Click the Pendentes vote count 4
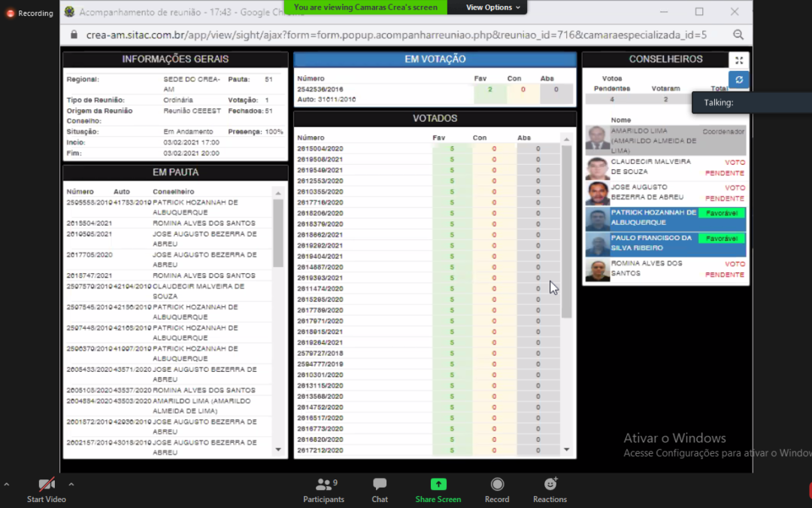Viewport: 812px width, 508px height. tap(612, 99)
